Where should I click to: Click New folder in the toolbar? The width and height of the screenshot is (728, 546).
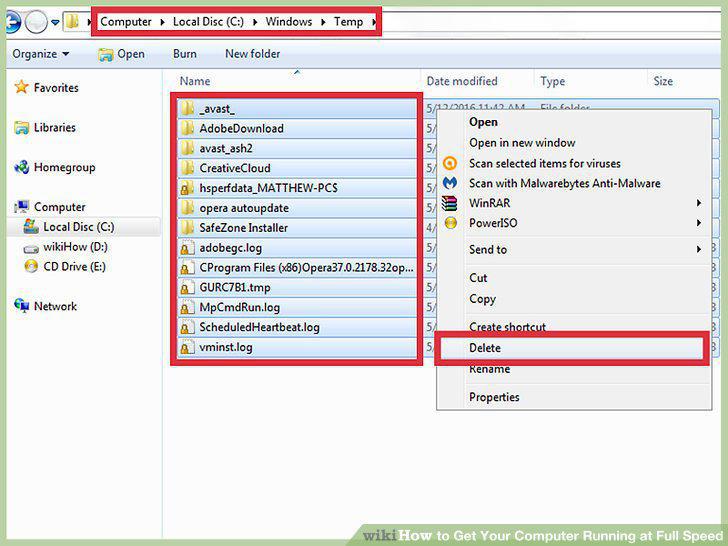pos(253,54)
